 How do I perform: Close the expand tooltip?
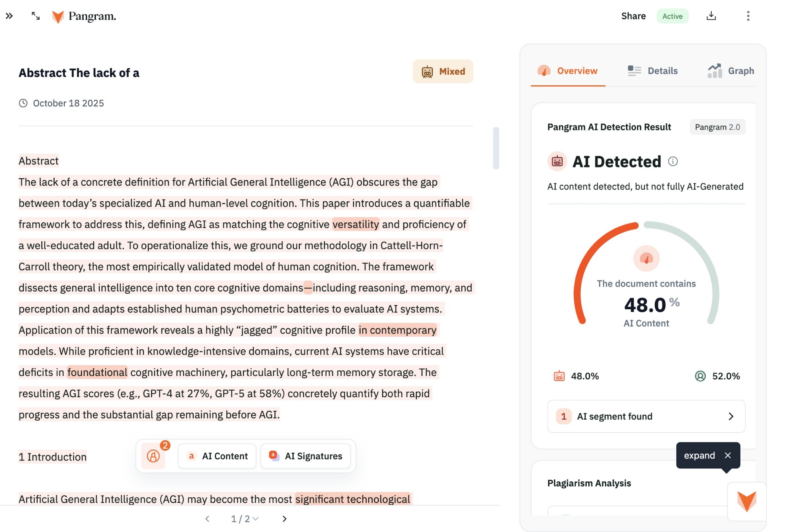pyautogui.click(x=728, y=455)
